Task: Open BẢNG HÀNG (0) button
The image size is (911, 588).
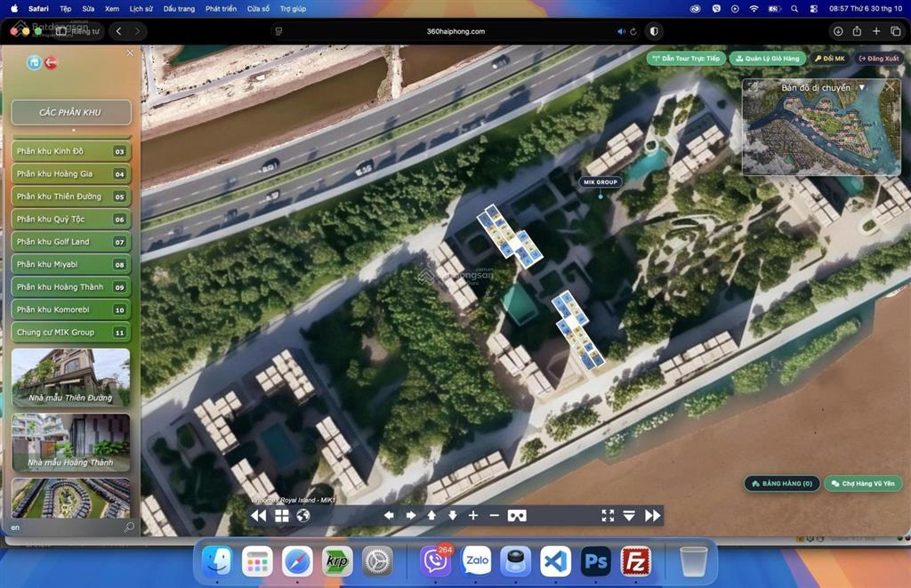Action: [782, 483]
